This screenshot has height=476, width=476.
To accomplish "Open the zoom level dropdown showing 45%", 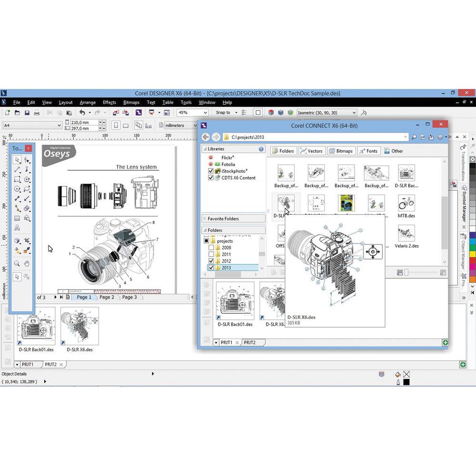I will coord(205,112).
